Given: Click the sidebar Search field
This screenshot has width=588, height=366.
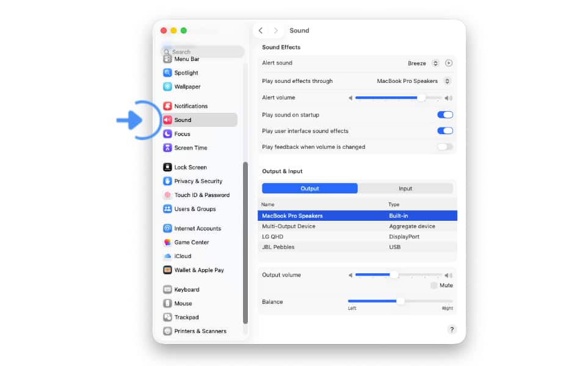Looking at the screenshot, I should click(x=203, y=51).
